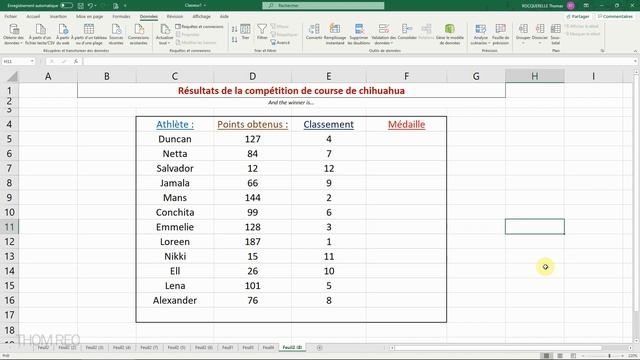Image resolution: width=640 pixels, height=360 pixels.
Task: Click Requêtes et connexions button
Action: pyautogui.click(x=200, y=27)
